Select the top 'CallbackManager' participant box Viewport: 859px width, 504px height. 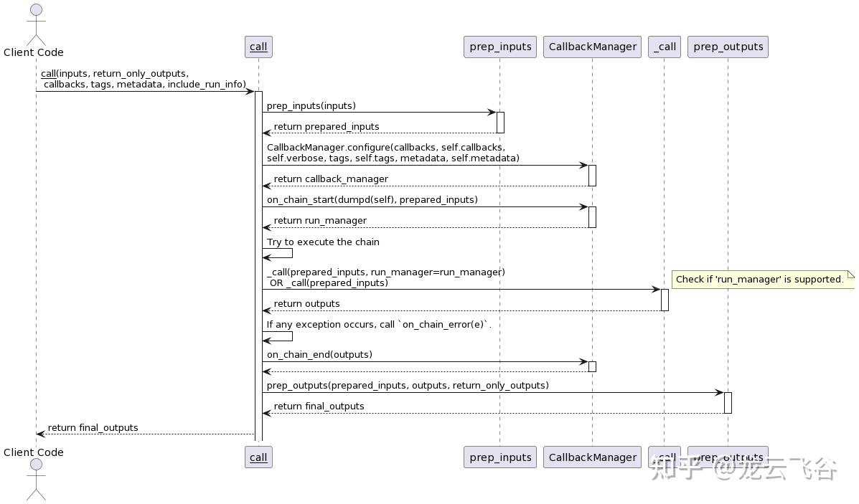pyautogui.click(x=592, y=47)
